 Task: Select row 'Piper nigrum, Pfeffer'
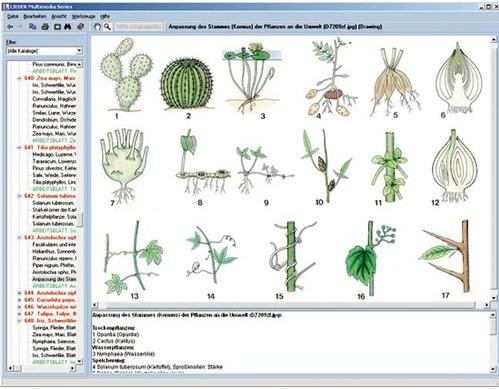pyautogui.click(x=54, y=265)
